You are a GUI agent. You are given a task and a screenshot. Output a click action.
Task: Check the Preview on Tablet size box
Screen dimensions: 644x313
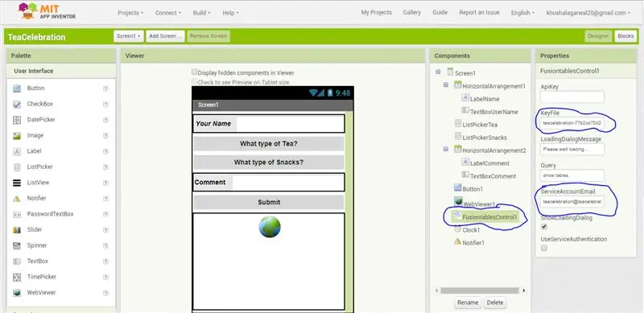coord(195,82)
